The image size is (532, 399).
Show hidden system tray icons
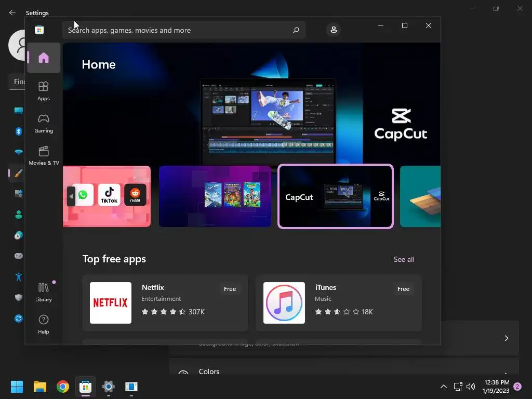coord(444,387)
